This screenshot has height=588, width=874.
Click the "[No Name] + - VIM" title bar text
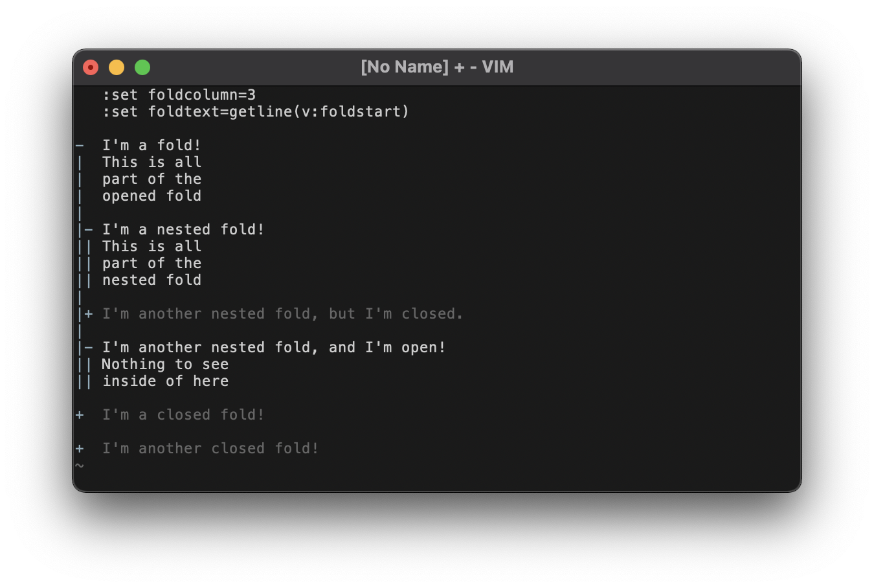(x=437, y=66)
